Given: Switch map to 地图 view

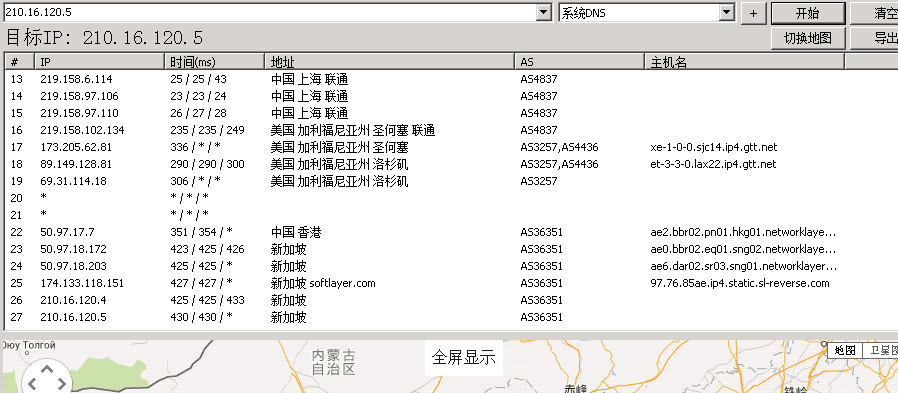Looking at the screenshot, I should [x=845, y=351].
